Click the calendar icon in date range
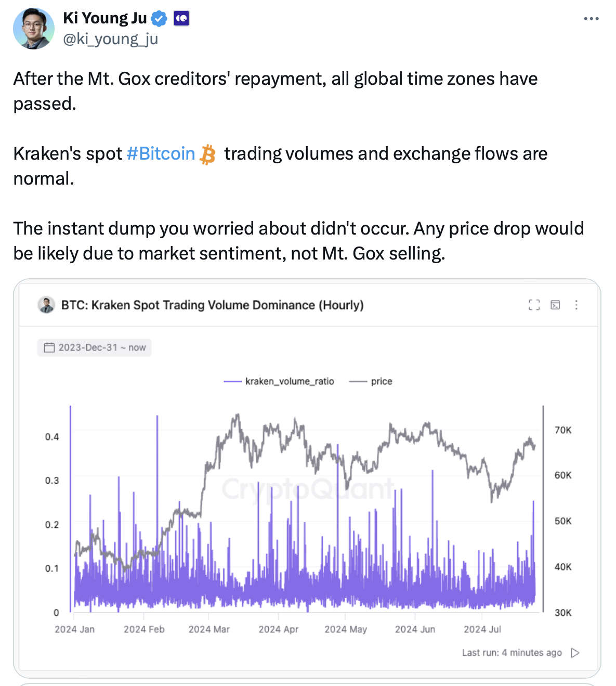Image resolution: width=616 pixels, height=686 pixels. coord(49,347)
